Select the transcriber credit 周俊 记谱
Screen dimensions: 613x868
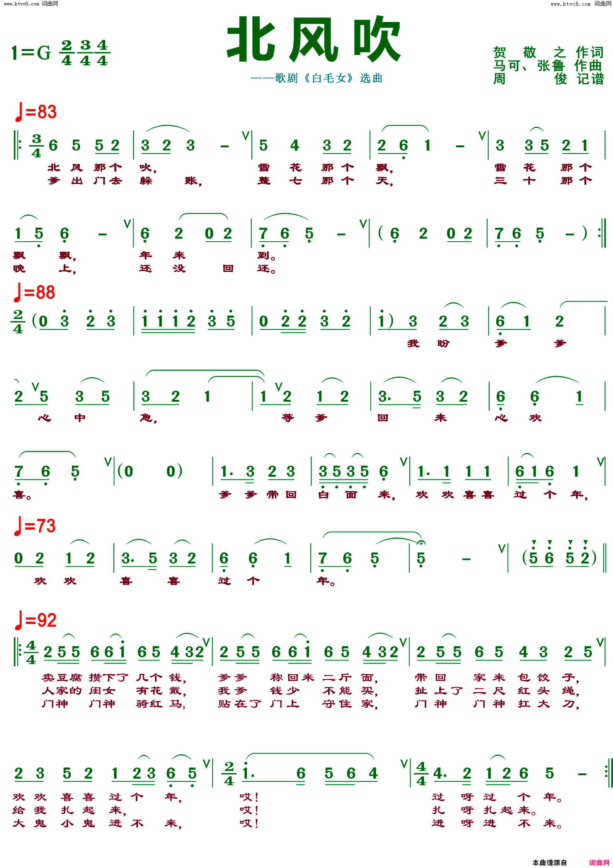(x=548, y=79)
